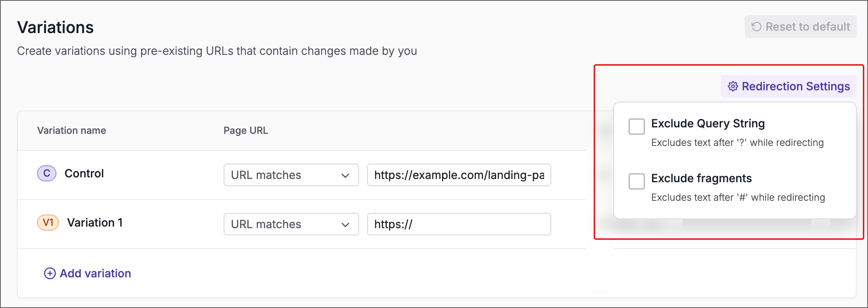Click the Variations heading
This screenshot has width=868, height=308.
(x=55, y=27)
